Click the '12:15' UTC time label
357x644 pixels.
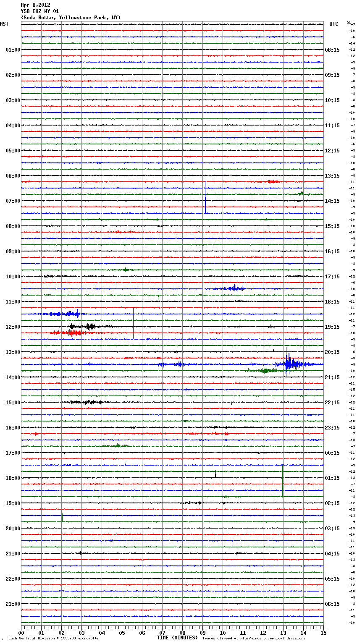[x=332, y=151]
